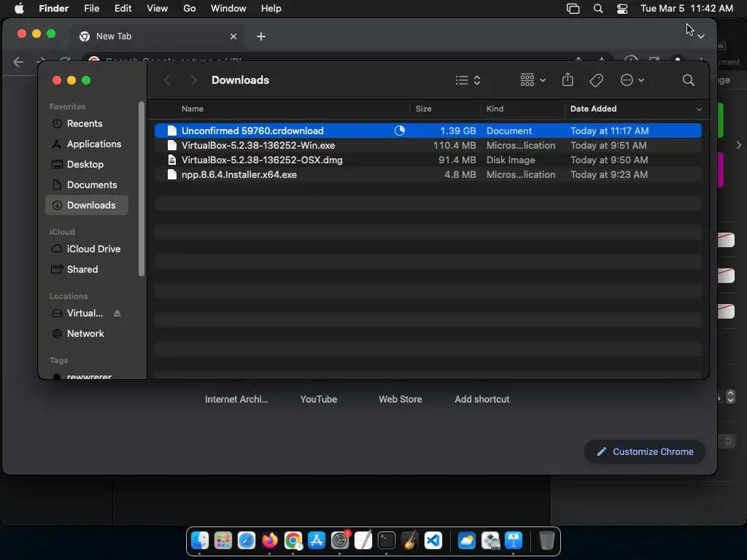Open the Internet Archive shortcut in Chrome
The height and width of the screenshot is (560, 747).
tap(236, 399)
